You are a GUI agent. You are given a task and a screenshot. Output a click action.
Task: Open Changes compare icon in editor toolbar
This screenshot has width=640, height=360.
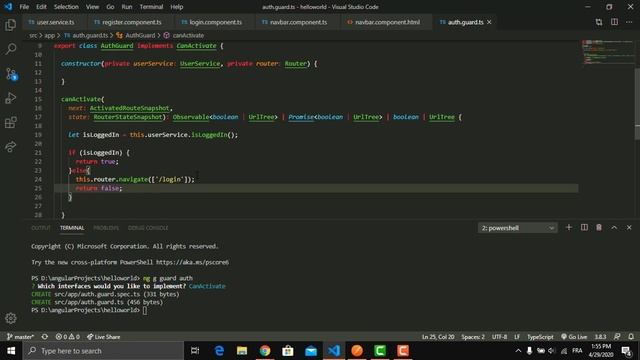tap(599, 22)
